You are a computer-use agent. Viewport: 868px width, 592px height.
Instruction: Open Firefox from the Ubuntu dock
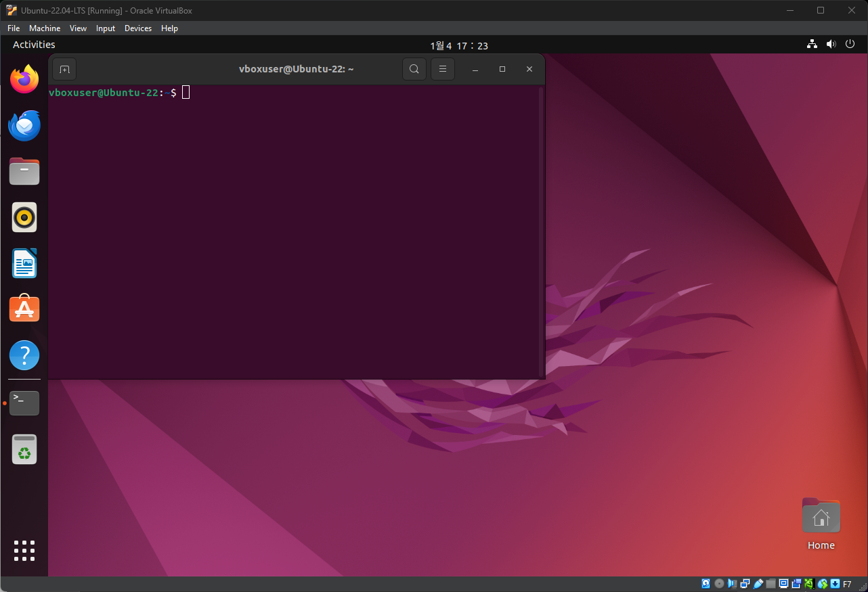(x=24, y=79)
